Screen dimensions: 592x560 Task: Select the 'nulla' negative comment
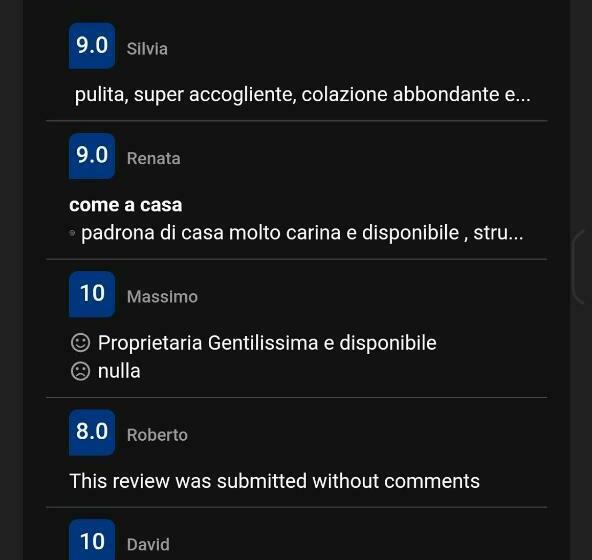(x=119, y=371)
